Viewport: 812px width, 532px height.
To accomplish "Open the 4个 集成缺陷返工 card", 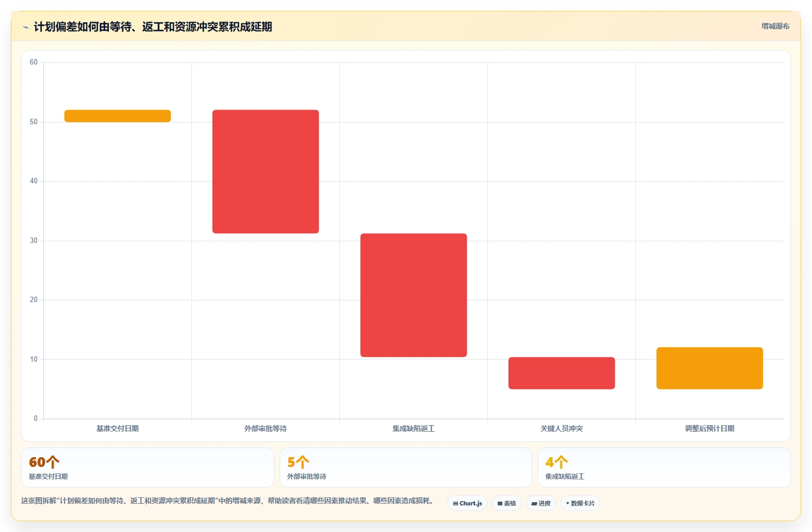I will pos(664,467).
